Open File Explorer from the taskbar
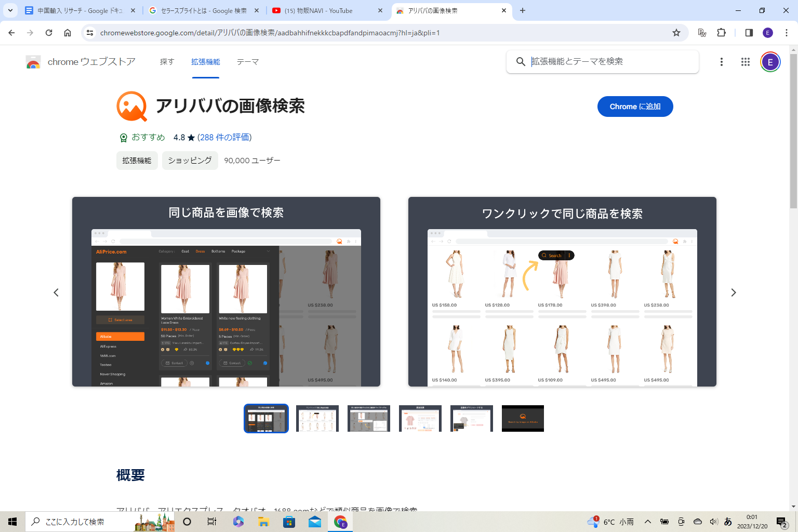The image size is (798, 532). point(263,522)
